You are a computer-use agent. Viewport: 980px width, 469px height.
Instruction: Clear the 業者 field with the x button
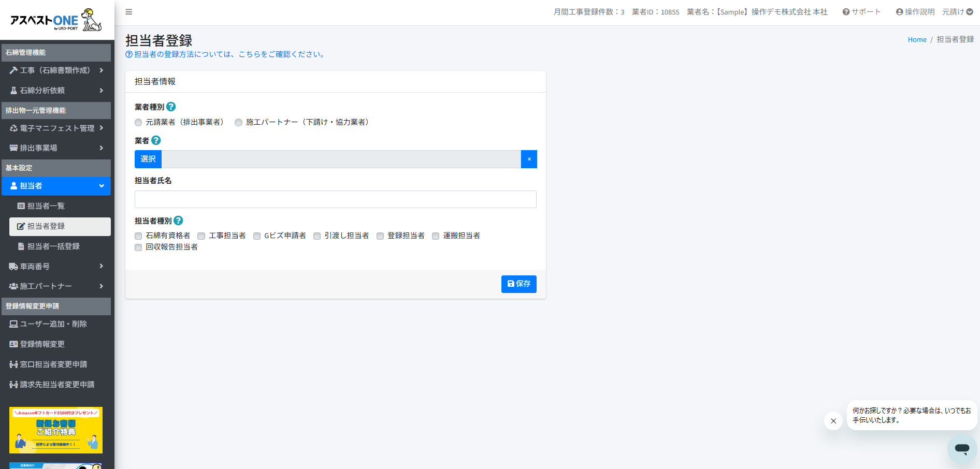529,159
